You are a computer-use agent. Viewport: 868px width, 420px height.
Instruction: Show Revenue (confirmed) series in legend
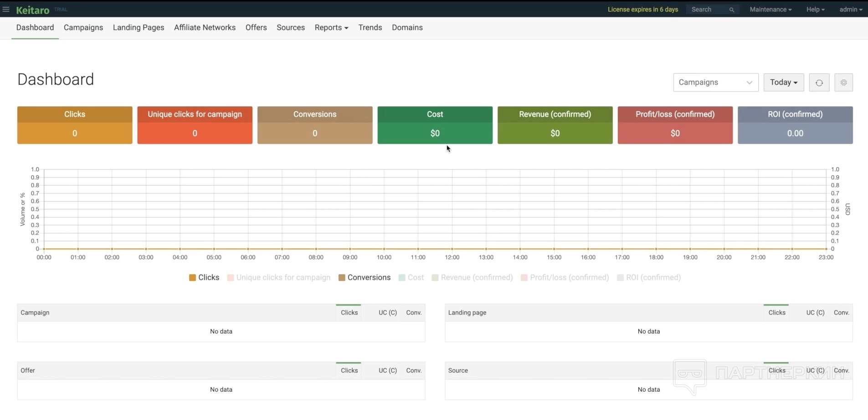(x=472, y=277)
